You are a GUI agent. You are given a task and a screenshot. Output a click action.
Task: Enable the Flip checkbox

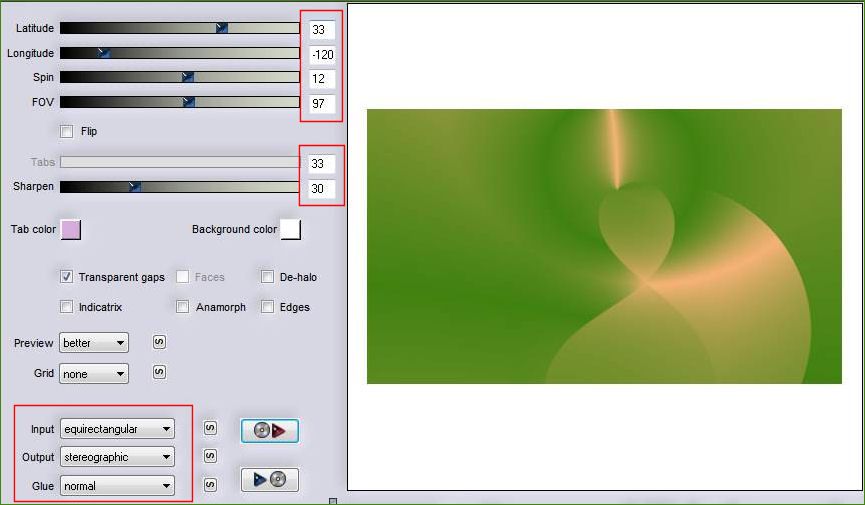point(67,131)
